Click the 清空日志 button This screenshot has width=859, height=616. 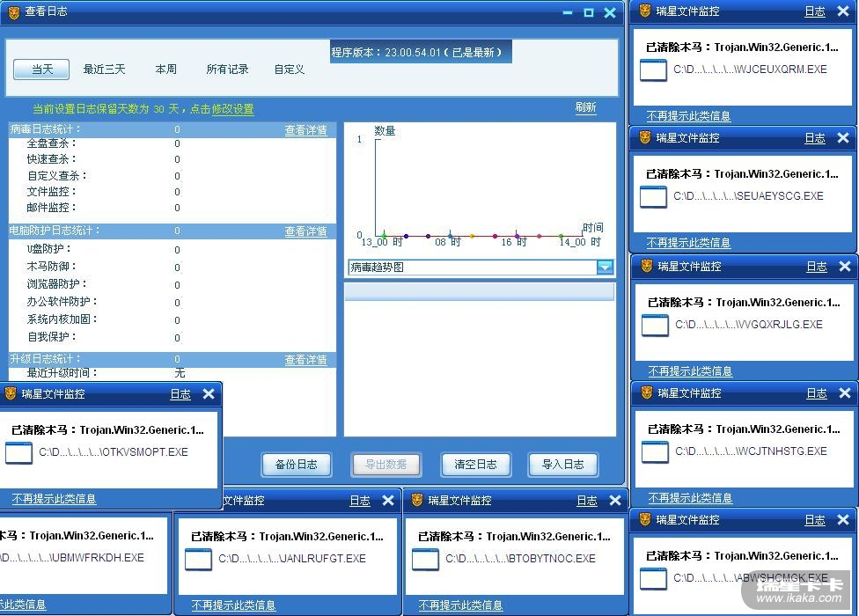[x=475, y=465]
